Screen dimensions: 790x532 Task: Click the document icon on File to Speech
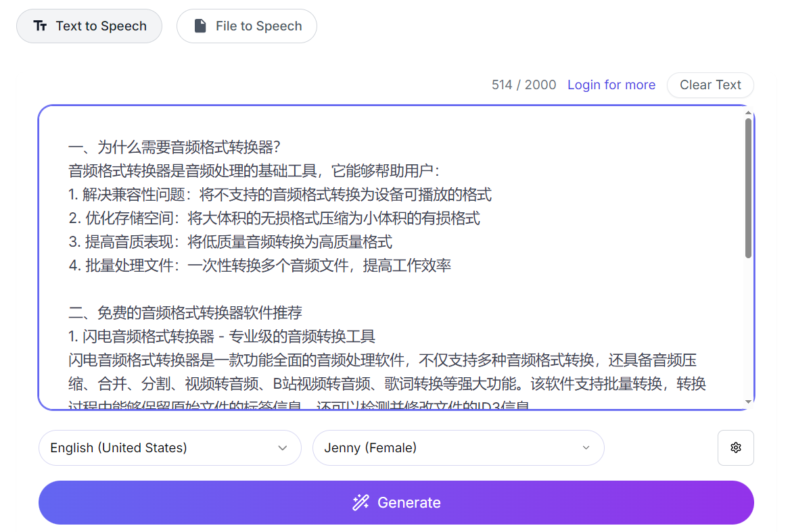click(200, 26)
